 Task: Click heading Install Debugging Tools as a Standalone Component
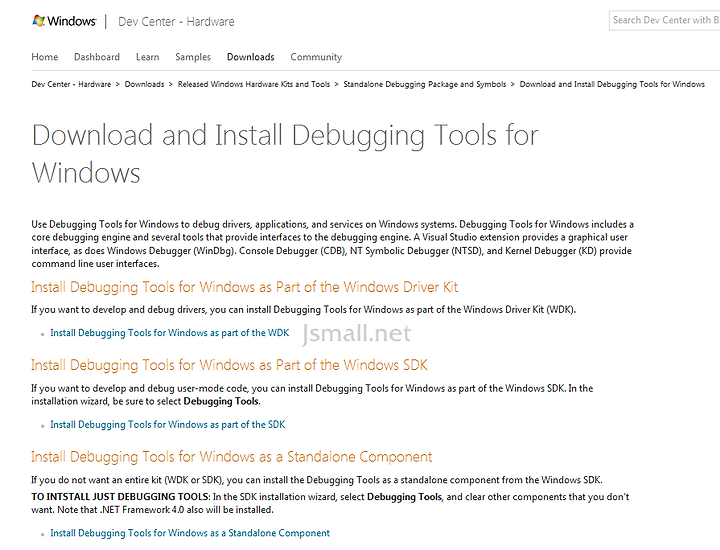click(x=232, y=457)
